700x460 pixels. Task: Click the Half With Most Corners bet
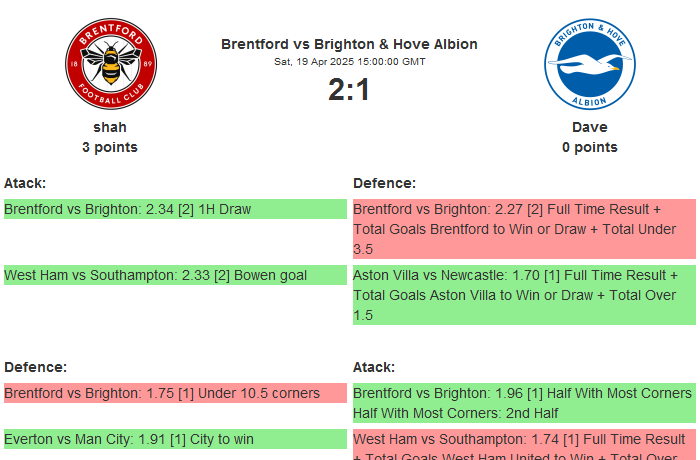524,403
